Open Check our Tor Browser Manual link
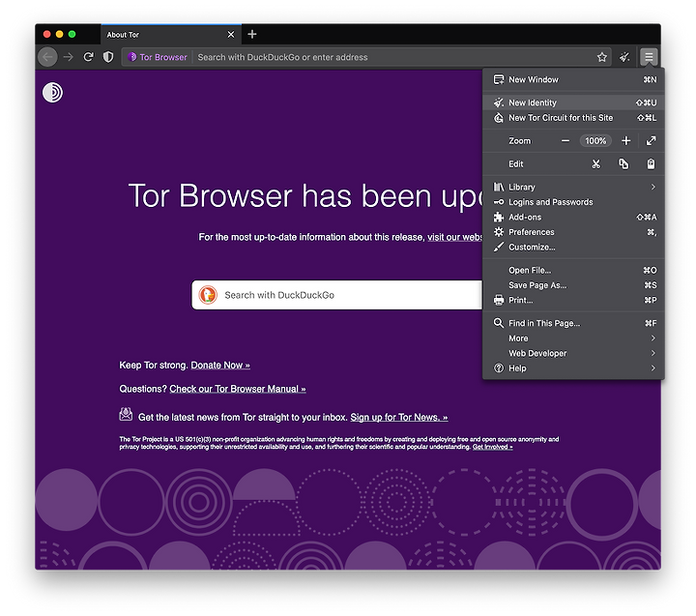Image resolution: width=696 pixels, height=616 pixels. coord(238,389)
